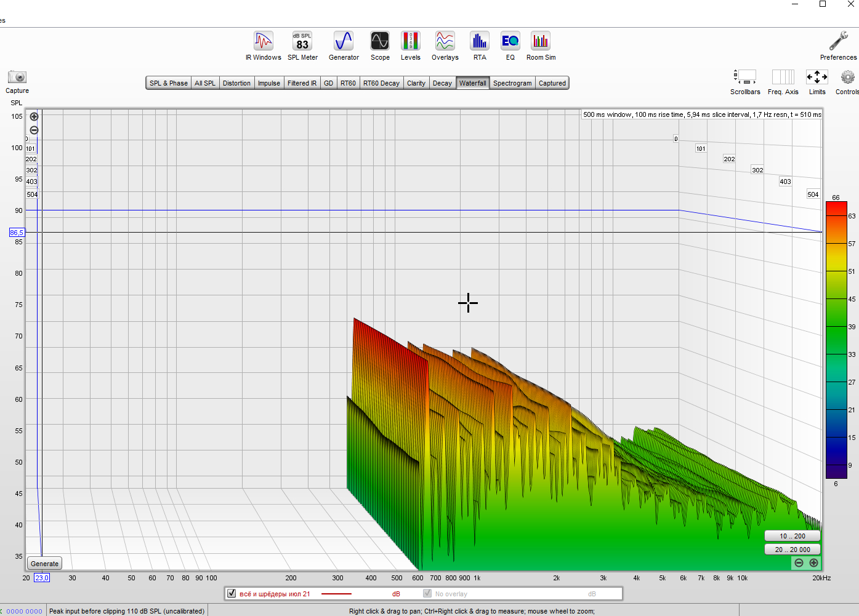Switch to the RT60 Decay tab
859x616 pixels.
pyautogui.click(x=381, y=83)
